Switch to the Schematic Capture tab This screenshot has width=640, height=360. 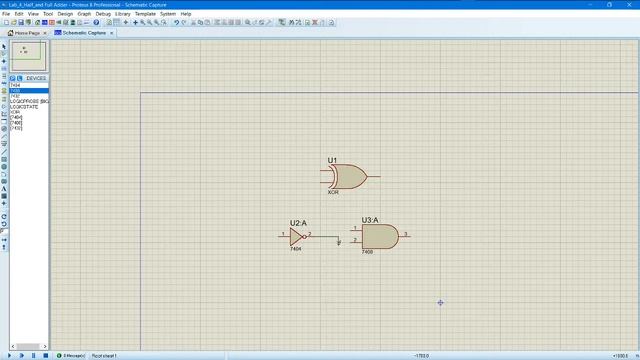84,33
